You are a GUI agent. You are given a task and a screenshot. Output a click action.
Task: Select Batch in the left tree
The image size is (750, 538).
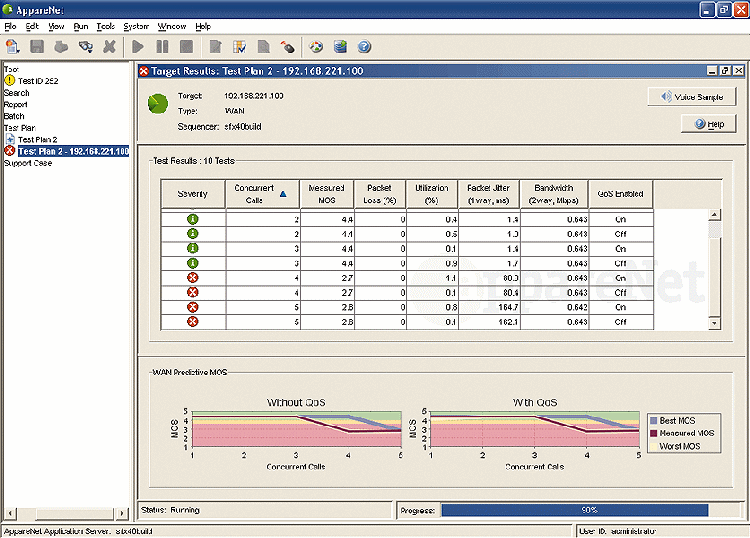pyautogui.click(x=14, y=116)
